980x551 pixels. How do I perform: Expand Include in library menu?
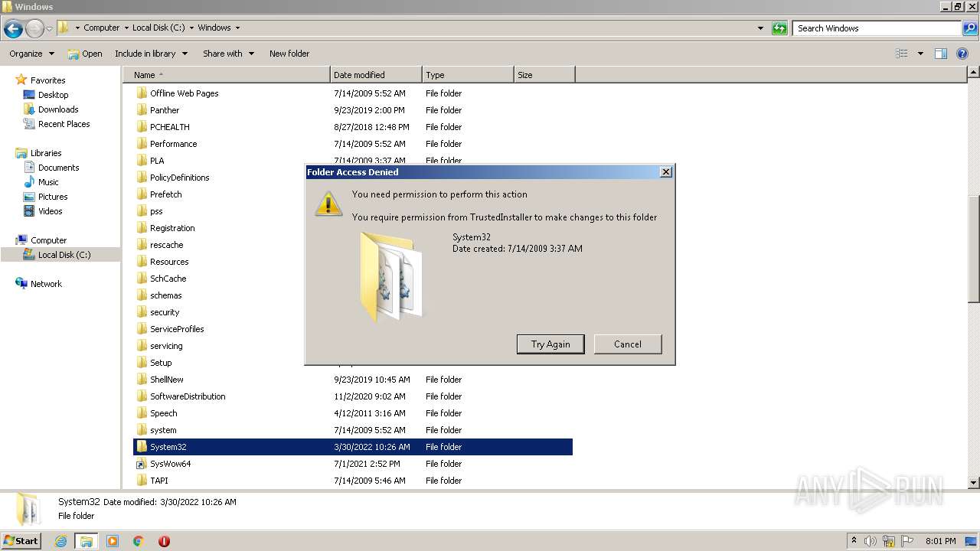point(151,54)
